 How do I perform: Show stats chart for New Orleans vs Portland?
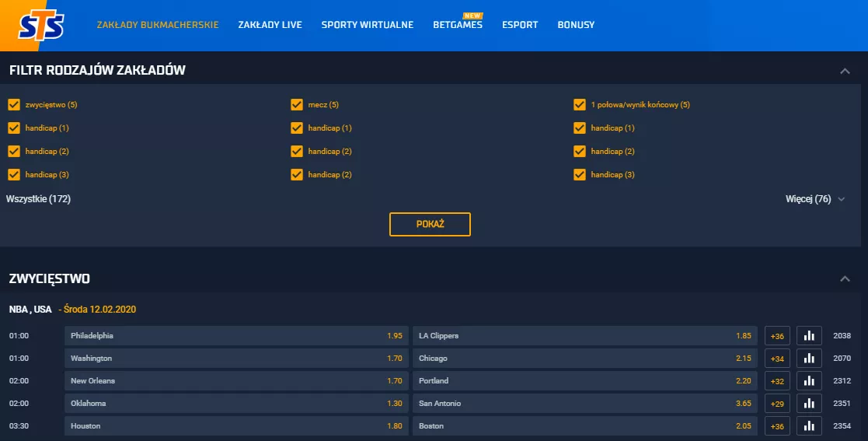pyautogui.click(x=809, y=381)
